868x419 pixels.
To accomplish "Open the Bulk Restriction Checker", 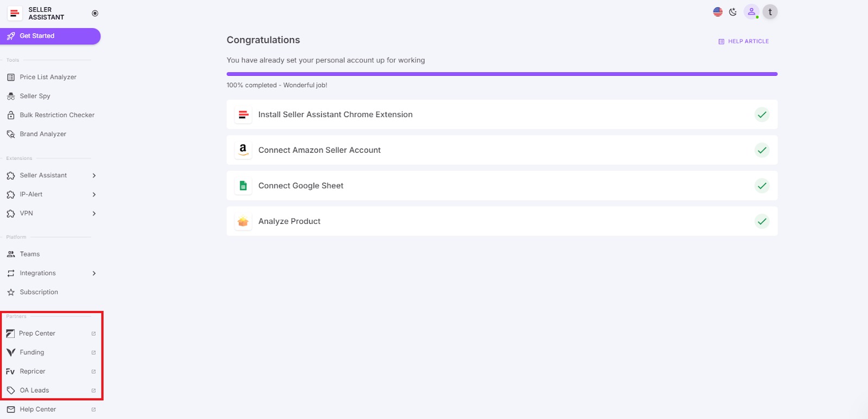I will pyautogui.click(x=56, y=114).
